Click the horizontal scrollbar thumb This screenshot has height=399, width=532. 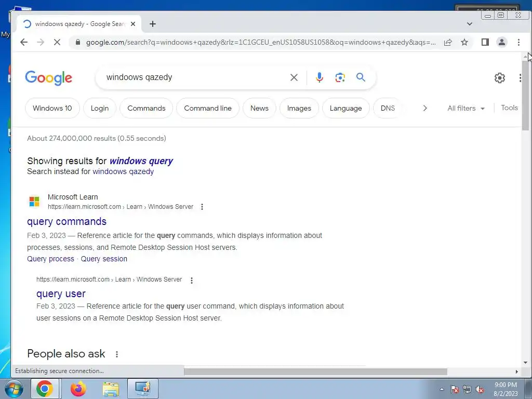315,372
